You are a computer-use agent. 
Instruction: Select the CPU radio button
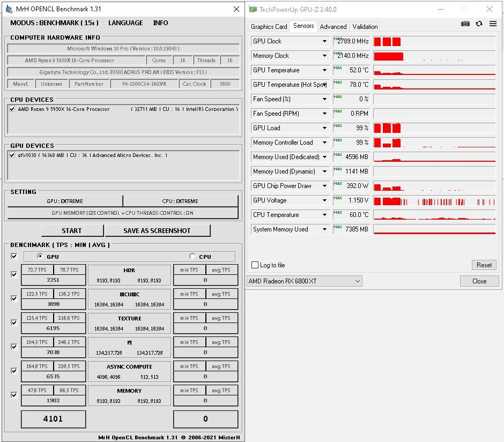tap(192, 256)
